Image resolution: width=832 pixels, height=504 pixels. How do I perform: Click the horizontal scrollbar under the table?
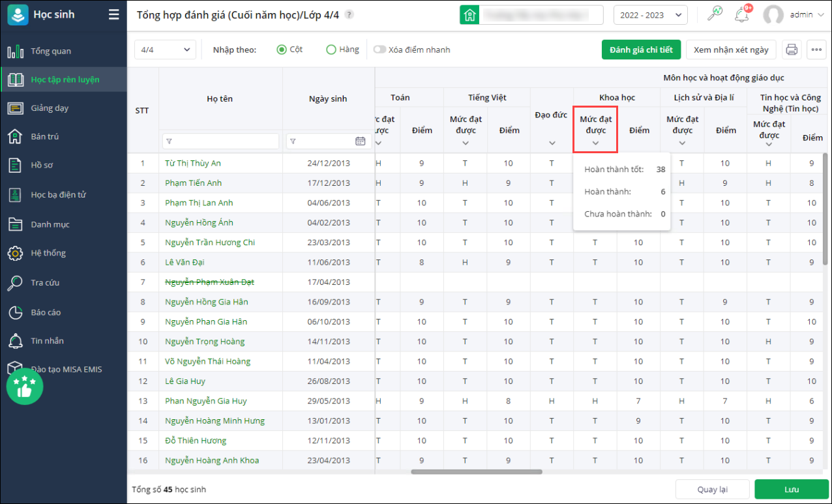point(476,471)
